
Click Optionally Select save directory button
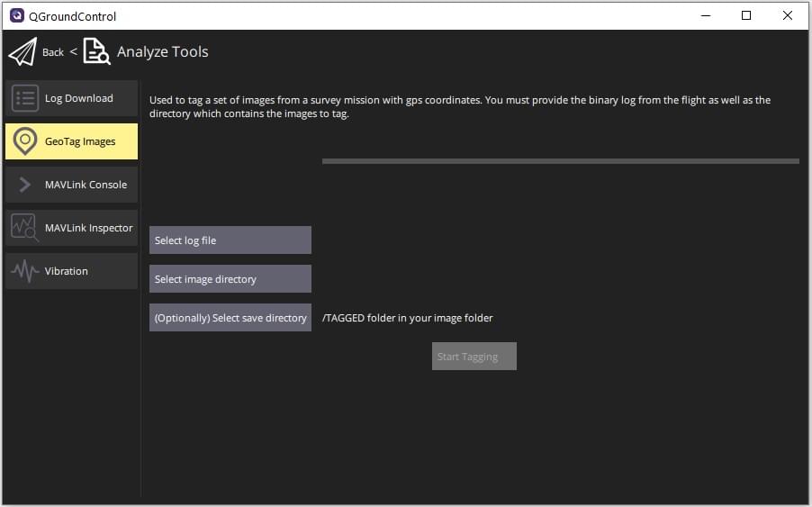(x=230, y=318)
